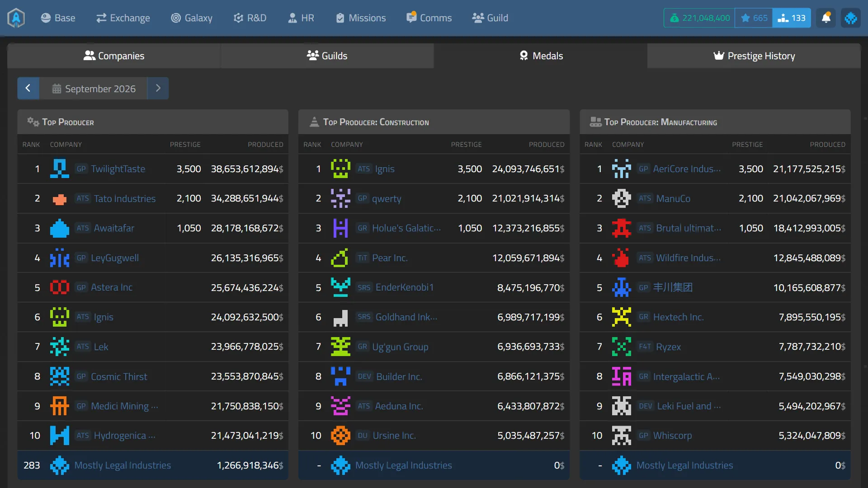Click the 221,048,400 cash balance
Screen dimensions: 868x488
(699, 18)
